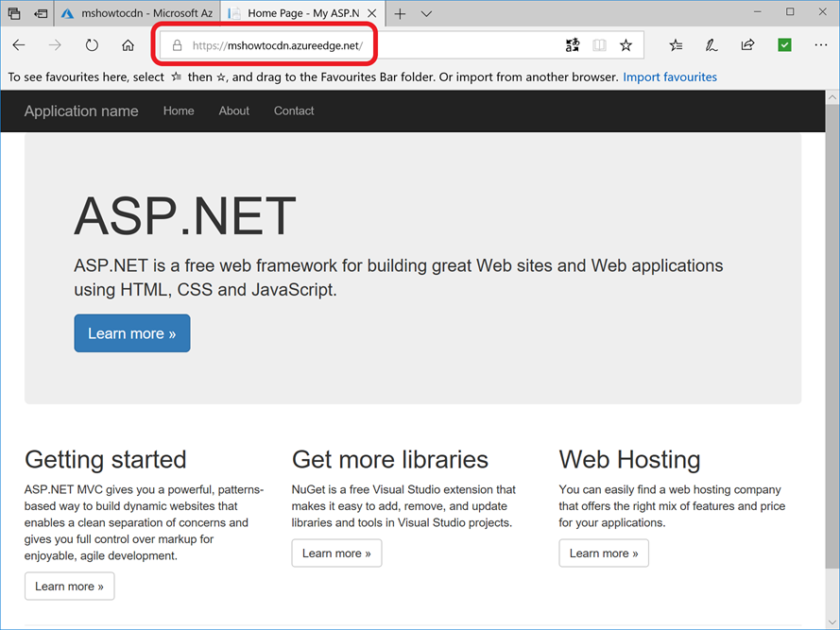The image size is (840, 630).
Task: Click the scrollbar up arrow
Action: [831, 97]
